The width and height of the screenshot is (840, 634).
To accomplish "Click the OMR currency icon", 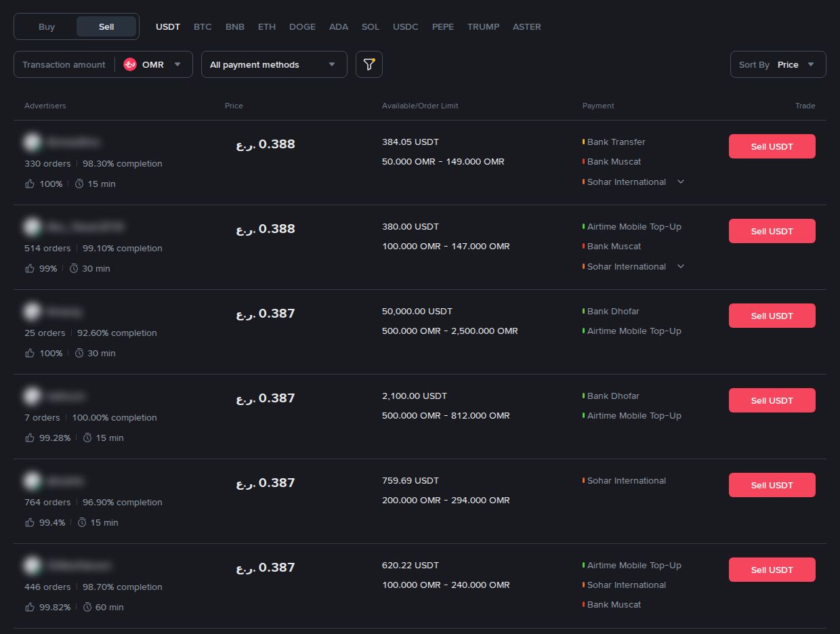I will click(x=130, y=64).
